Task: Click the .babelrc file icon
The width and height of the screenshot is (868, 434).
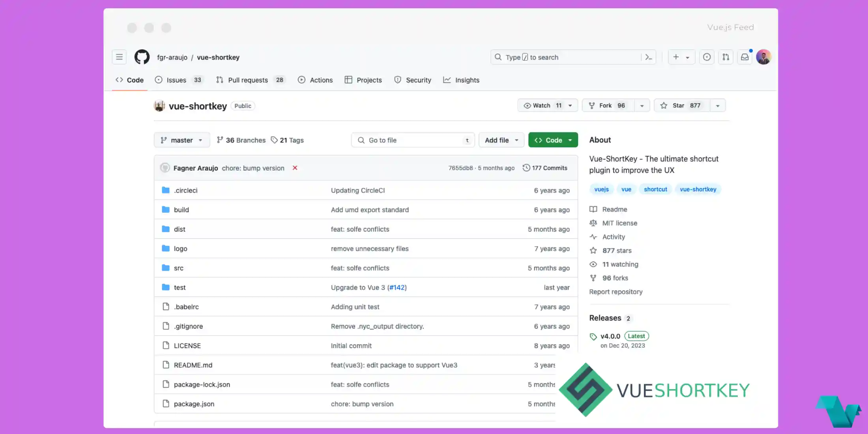Action: [166, 307]
